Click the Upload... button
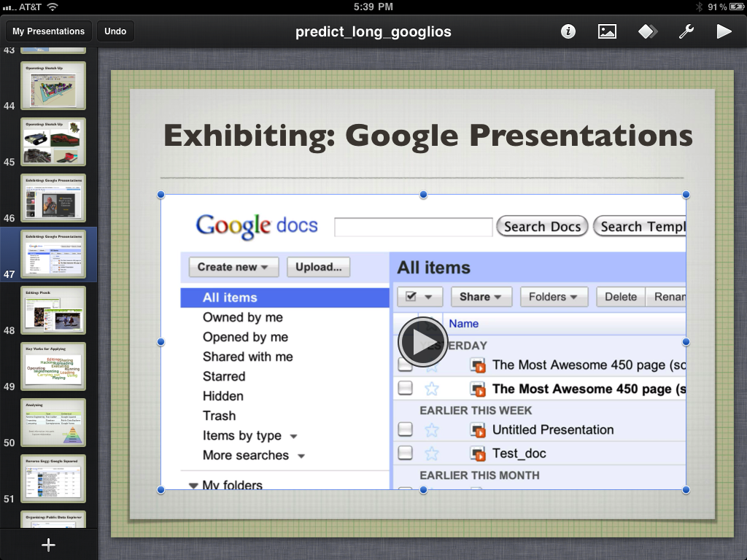 [x=318, y=267]
